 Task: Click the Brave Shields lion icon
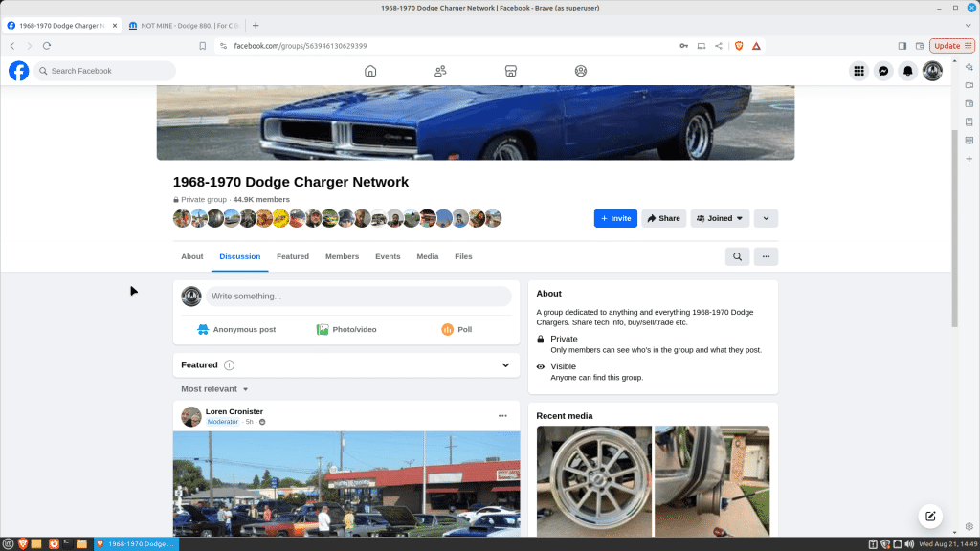[x=738, y=46]
